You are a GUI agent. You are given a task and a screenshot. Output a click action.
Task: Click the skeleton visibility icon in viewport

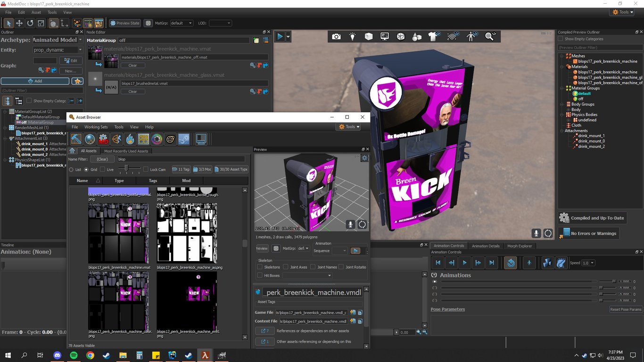pyautogui.click(x=470, y=36)
